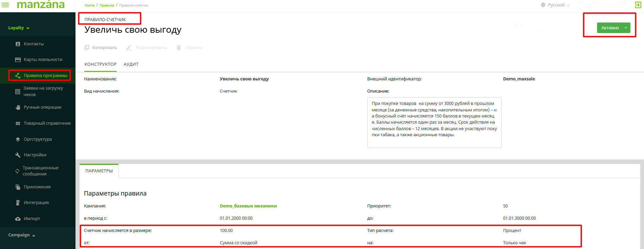The image size is (644, 249).
Task: Click the logout icon at top right
Action: [x=638, y=5]
